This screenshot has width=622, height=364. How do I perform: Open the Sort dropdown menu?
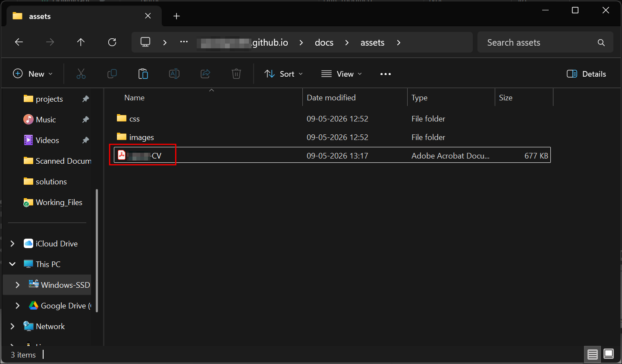[x=283, y=74]
